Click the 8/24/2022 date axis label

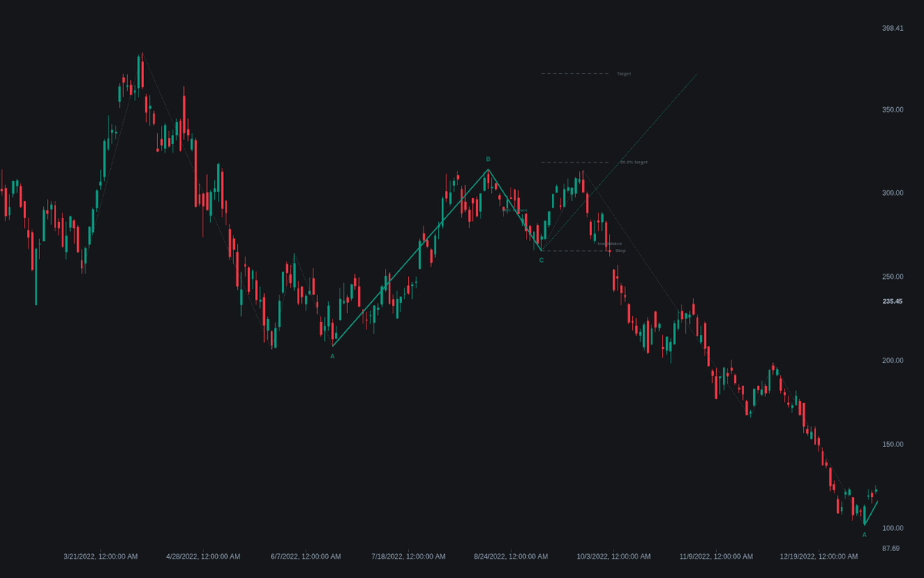(x=511, y=556)
